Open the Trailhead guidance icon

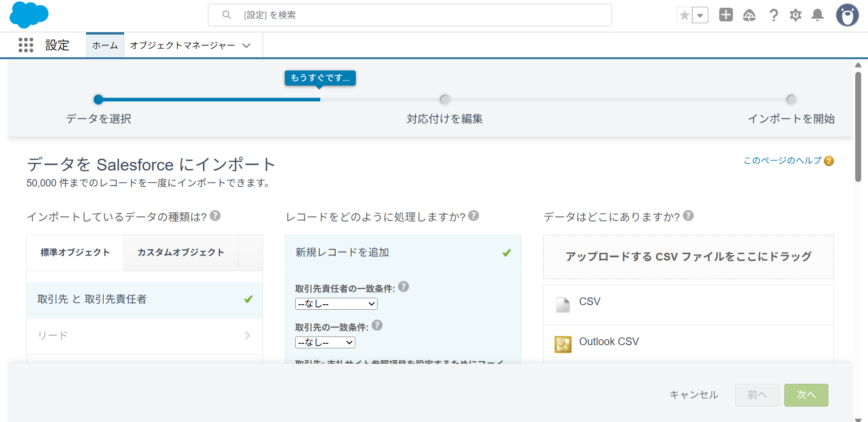click(x=749, y=15)
